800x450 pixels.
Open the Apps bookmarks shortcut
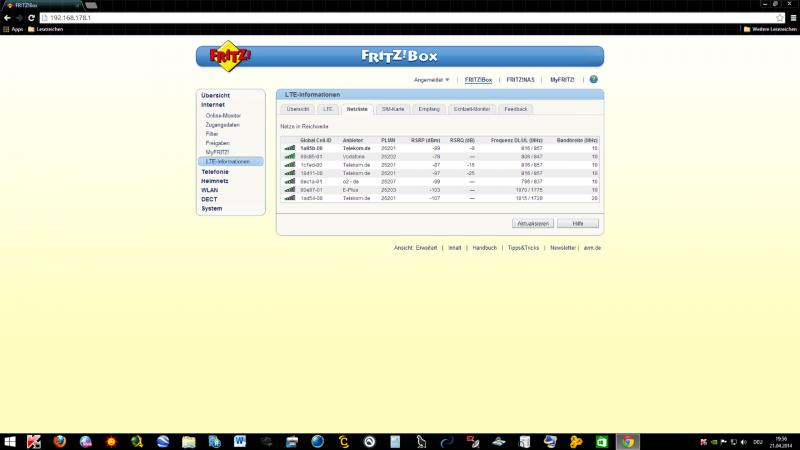[x=13, y=29]
